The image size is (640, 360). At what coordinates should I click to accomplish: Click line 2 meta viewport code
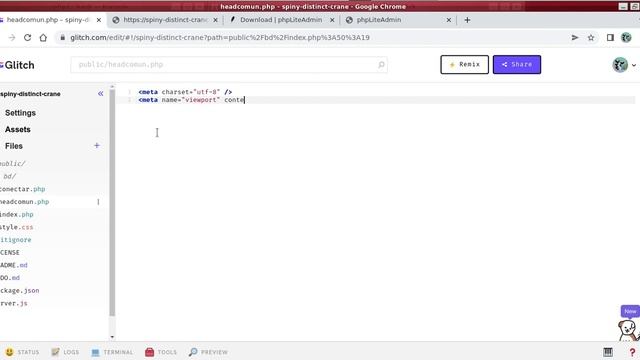tap(191, 100)
